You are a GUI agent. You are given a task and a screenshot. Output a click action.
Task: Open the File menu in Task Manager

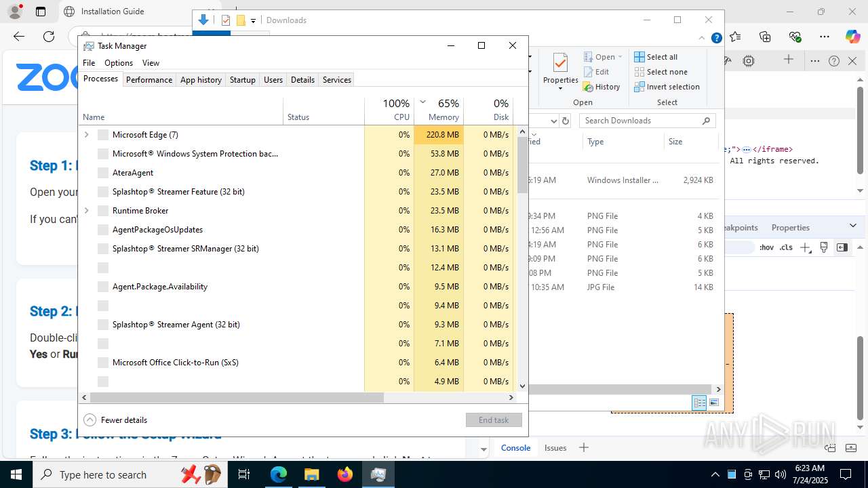click(89, 63)
